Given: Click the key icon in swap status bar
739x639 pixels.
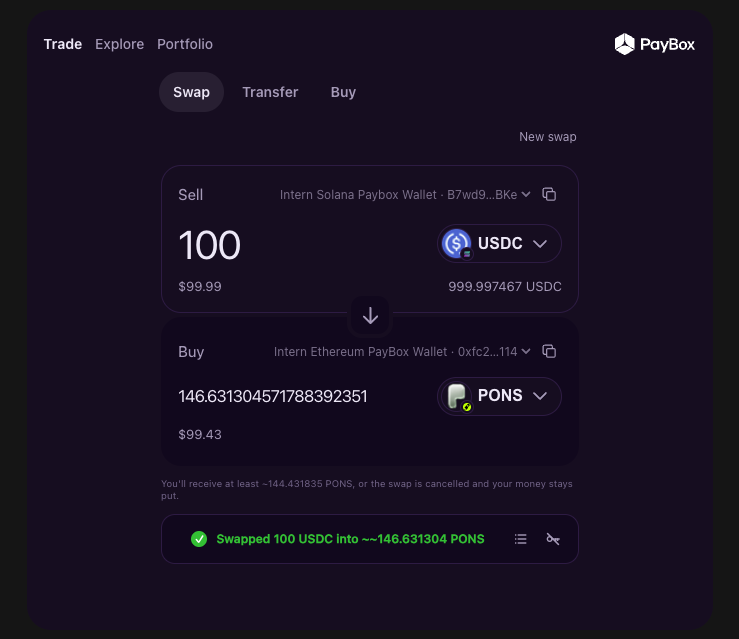Looking at the screenshot, I should 553,539.
